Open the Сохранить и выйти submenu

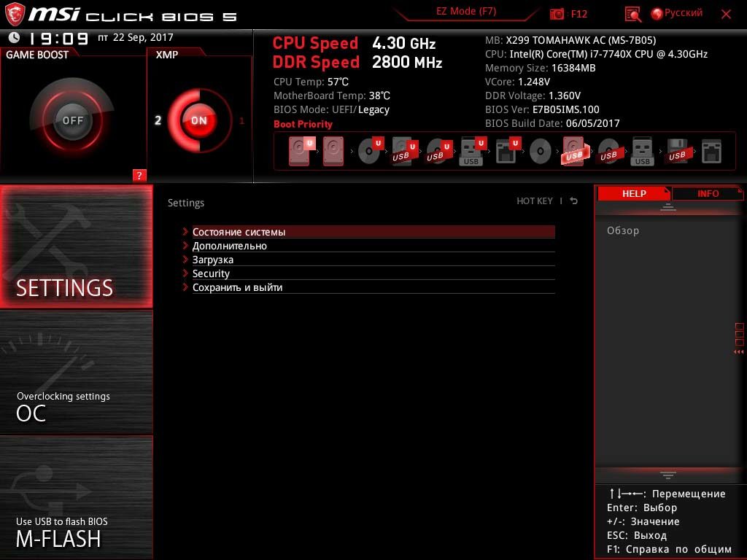pyautogui.click(x=373, y=287)
